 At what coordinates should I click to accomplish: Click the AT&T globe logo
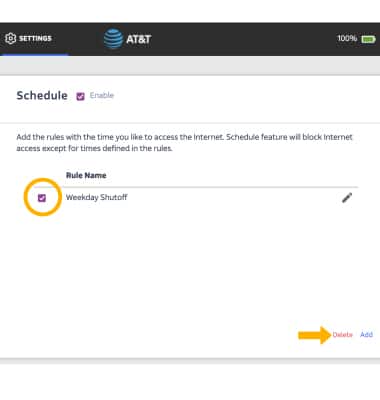113,39
